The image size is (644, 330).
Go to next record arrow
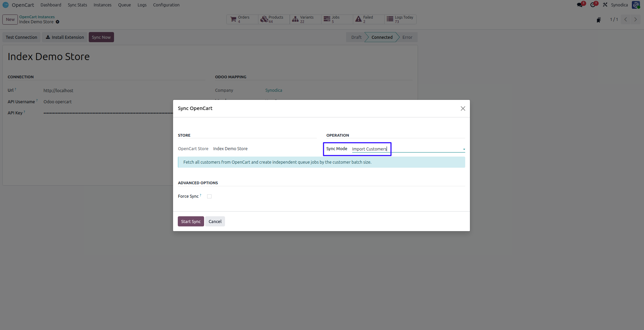[635, 19]
